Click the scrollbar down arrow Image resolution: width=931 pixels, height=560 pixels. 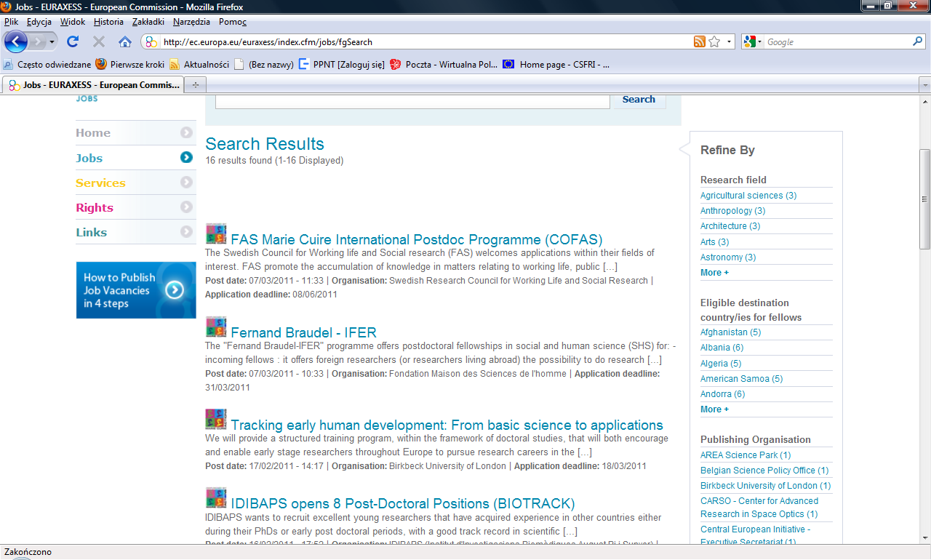tap(924, 537)
